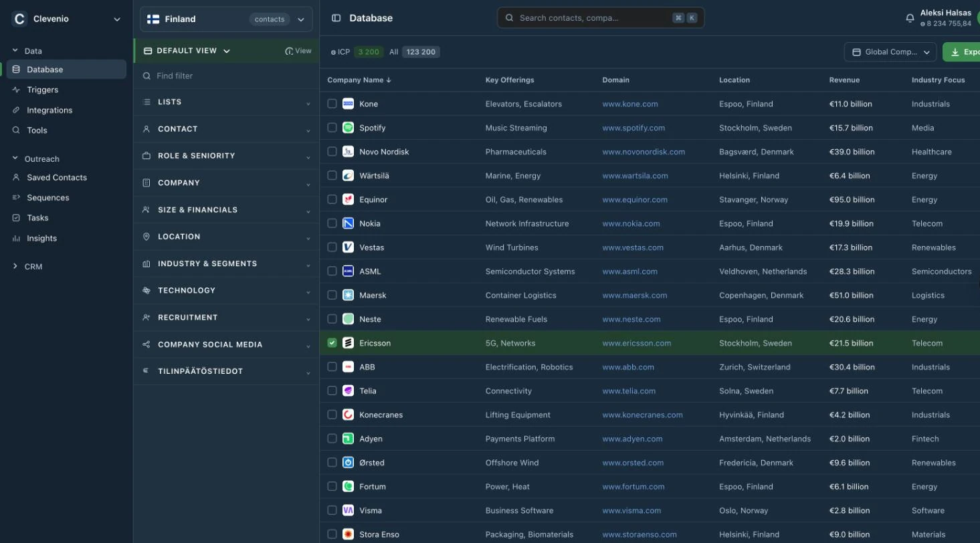Click the Visma company logo
Viewport: 980px width, 543px height.
[x=348, y=510]
